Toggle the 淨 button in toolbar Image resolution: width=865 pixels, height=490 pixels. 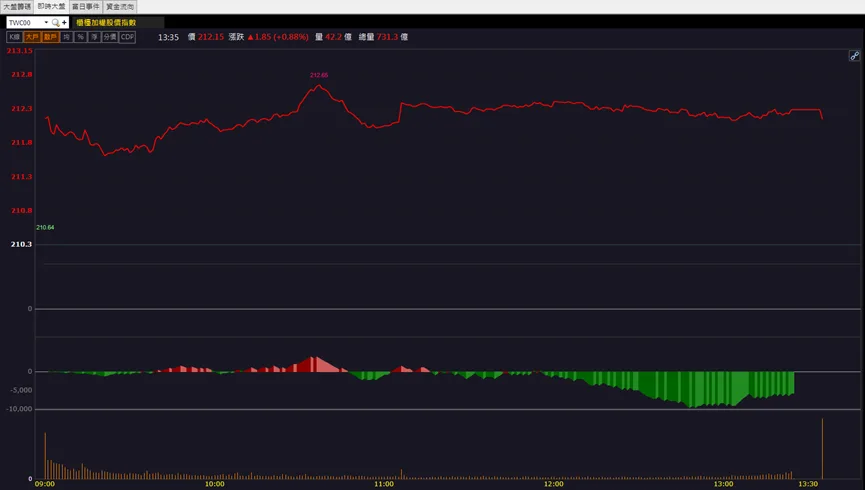point(94,37)
